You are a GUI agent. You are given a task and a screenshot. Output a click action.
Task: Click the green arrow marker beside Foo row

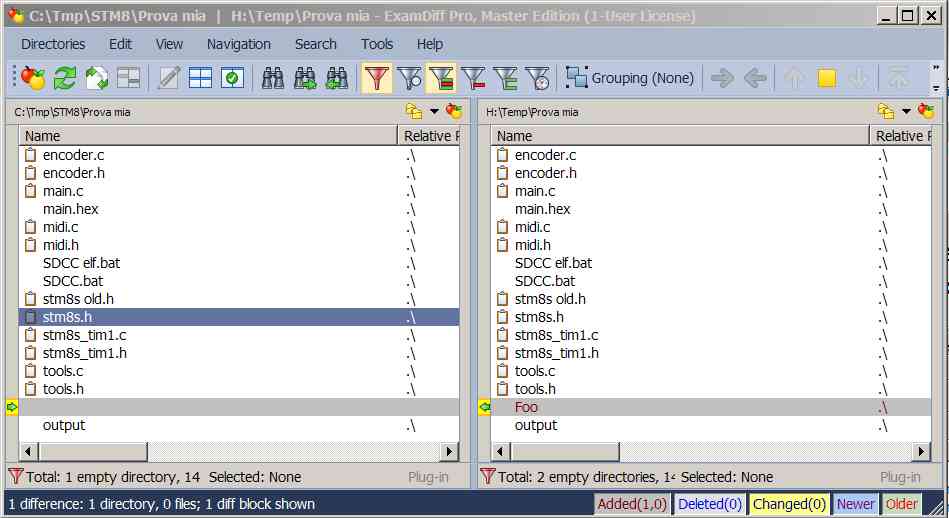tap(484, 407)
